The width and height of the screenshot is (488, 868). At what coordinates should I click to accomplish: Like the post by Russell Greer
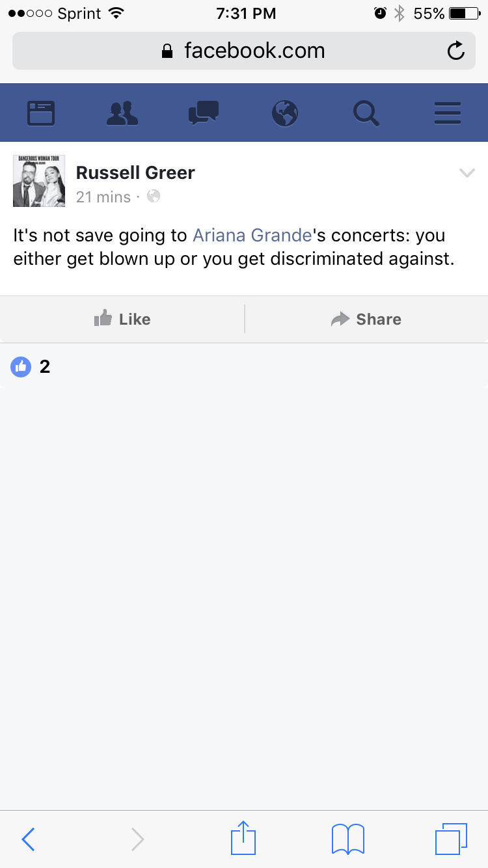[122, 319]
